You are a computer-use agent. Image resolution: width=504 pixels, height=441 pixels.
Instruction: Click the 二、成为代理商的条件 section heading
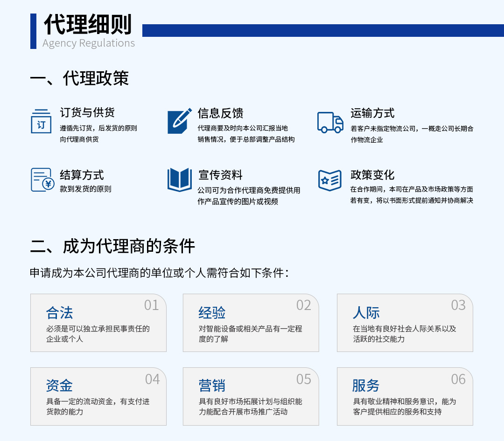[112, 246]
